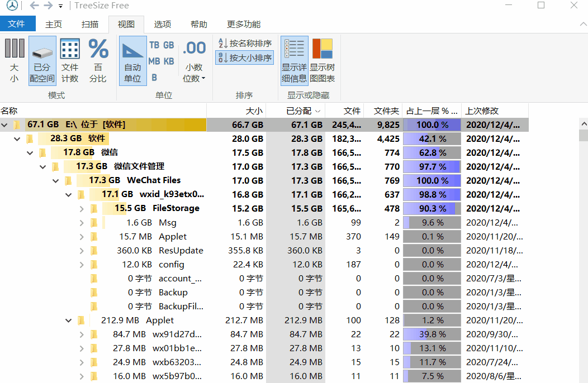The width and height of the screenshot is (588, 383).
Task: Toggle Allocated Space (已分配空间) mode
Action: (x=42, y=61)
